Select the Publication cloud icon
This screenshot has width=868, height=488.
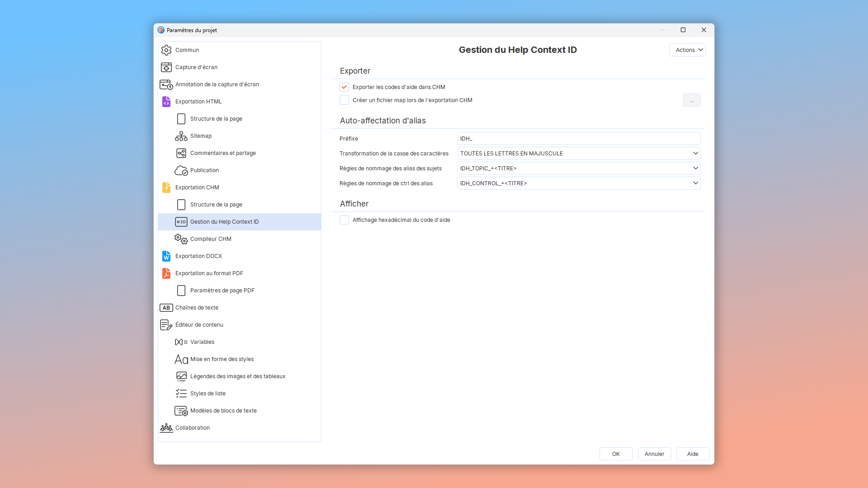pos(181,170)
